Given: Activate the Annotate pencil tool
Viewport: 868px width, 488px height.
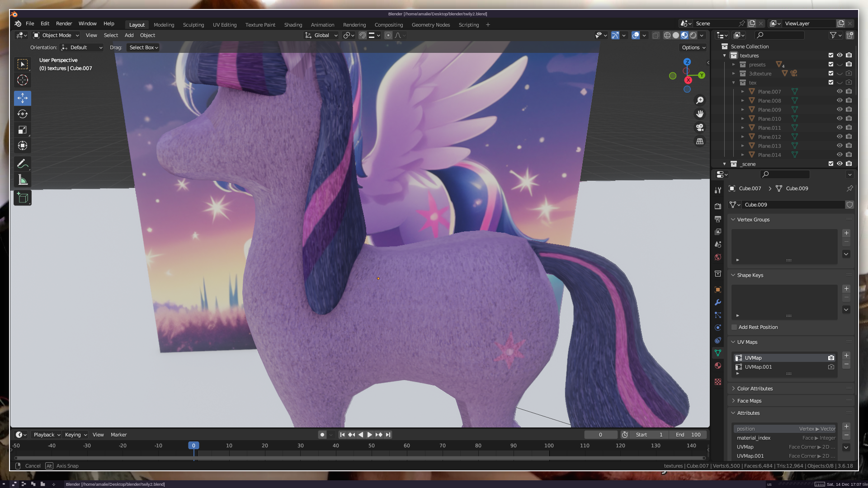Looking at the screenshot, I should (x=23, y=164).
